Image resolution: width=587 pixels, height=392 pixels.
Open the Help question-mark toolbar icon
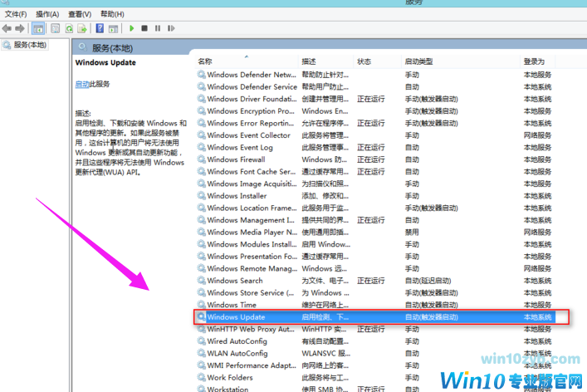click(100, 28)
